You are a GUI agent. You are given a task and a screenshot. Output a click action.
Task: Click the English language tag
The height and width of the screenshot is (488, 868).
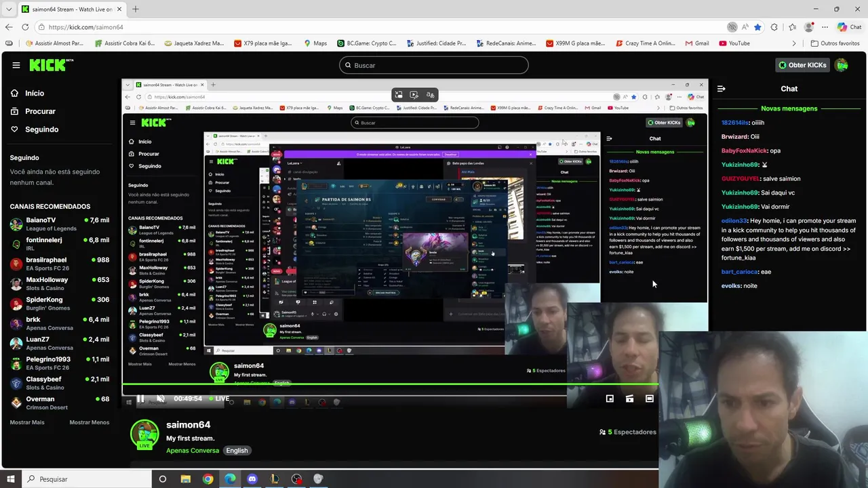point(237,451)
